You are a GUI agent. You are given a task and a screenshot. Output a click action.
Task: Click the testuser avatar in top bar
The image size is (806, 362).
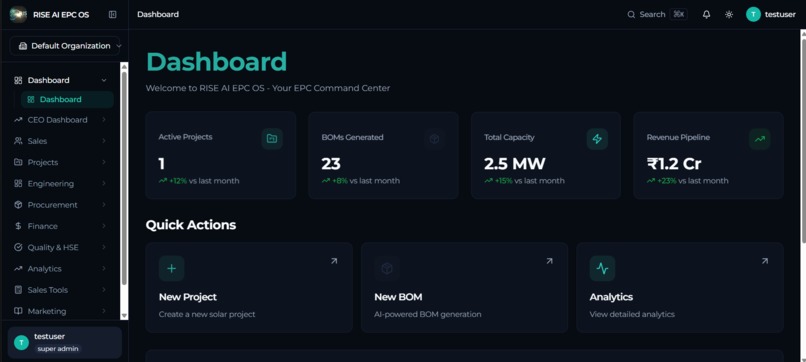pyautogui.click(x=753, y=14)
